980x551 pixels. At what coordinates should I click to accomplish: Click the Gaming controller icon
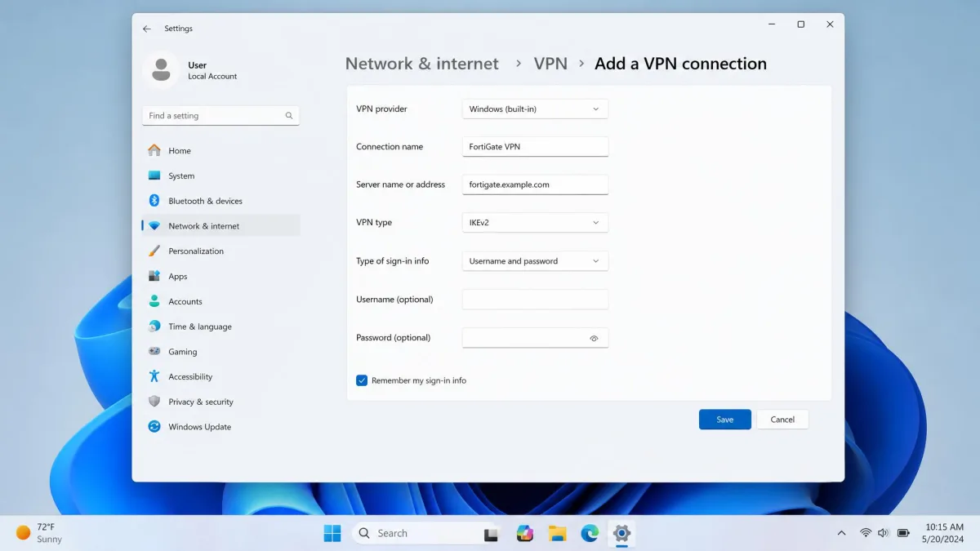click(154, 352)
